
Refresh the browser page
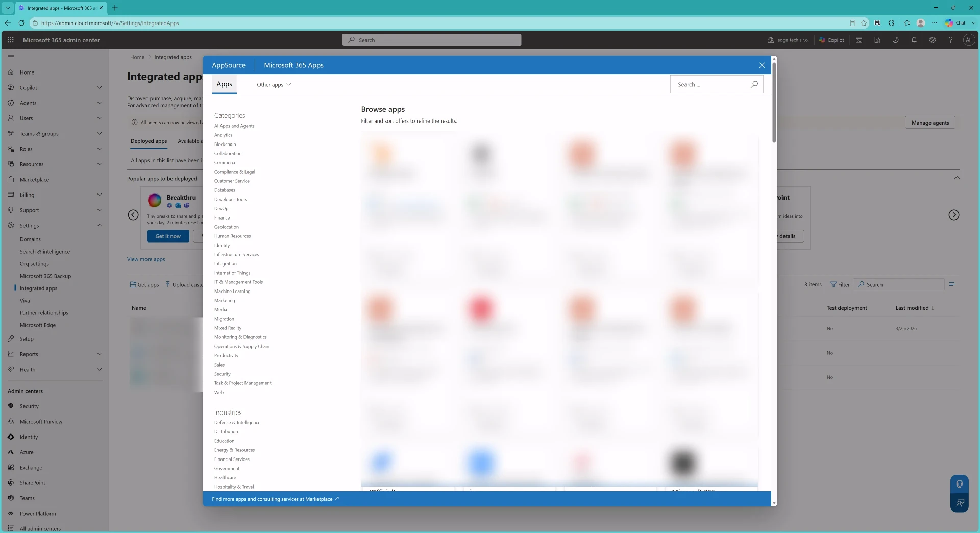click(21, 23)
